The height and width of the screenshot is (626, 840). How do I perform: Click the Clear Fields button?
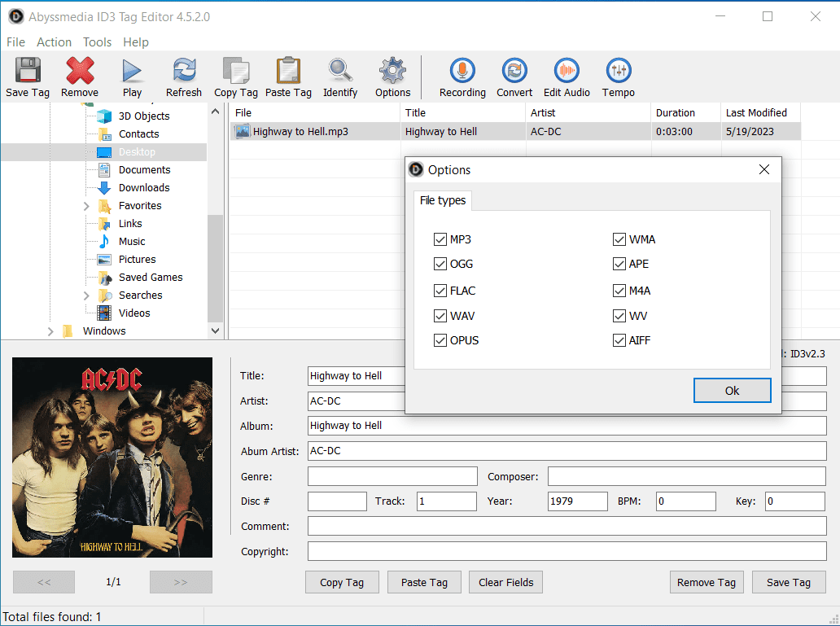click(x=505, y=582)
